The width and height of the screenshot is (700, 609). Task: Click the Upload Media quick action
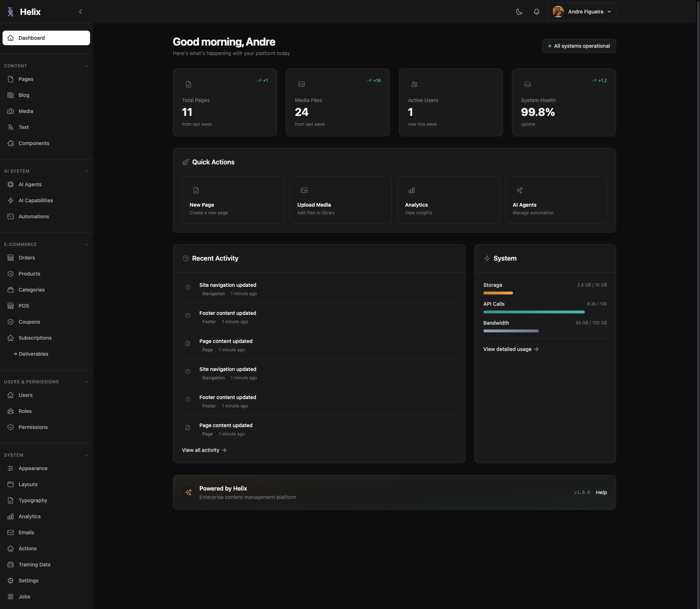[341, 200]
